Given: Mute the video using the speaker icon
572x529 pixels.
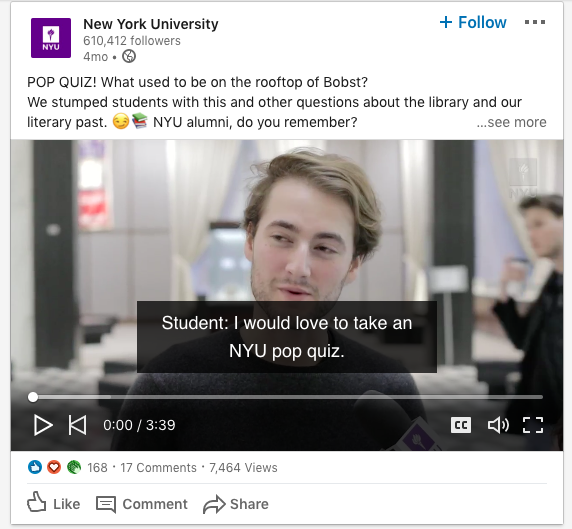Looking at the screenshot, I should coord(498,425).
